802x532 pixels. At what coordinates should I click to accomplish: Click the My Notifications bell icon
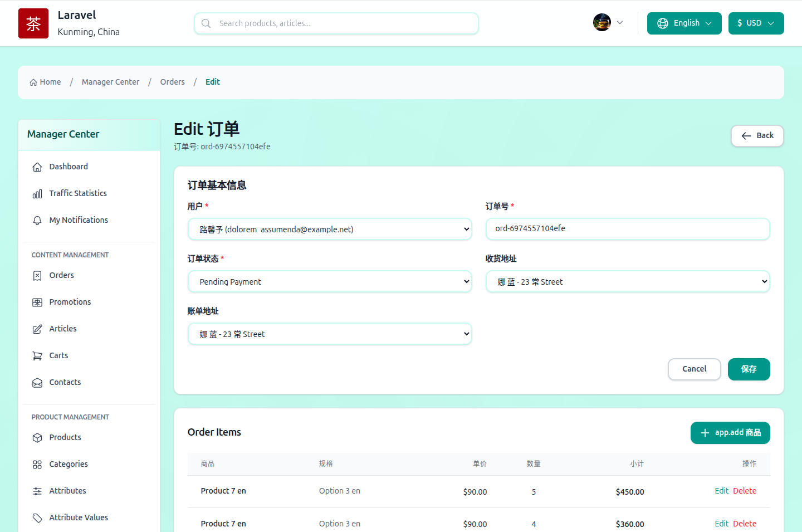click(37, 219)
